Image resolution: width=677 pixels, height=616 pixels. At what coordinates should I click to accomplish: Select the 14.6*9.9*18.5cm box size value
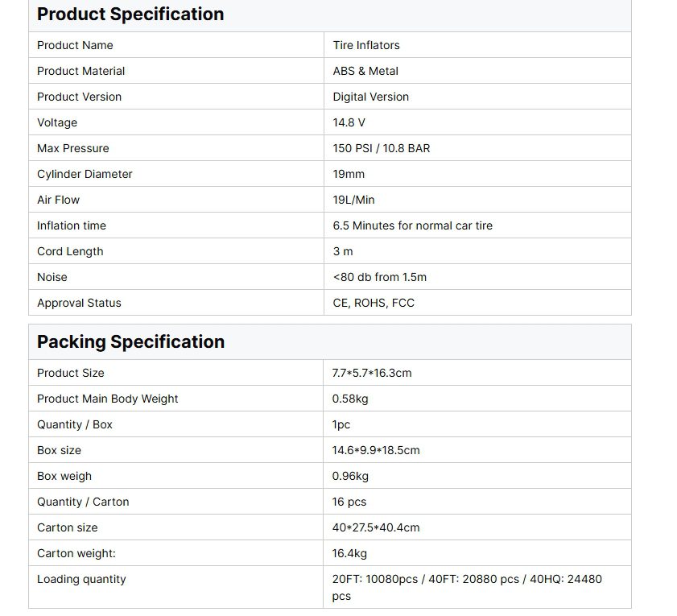pos(376,450)
